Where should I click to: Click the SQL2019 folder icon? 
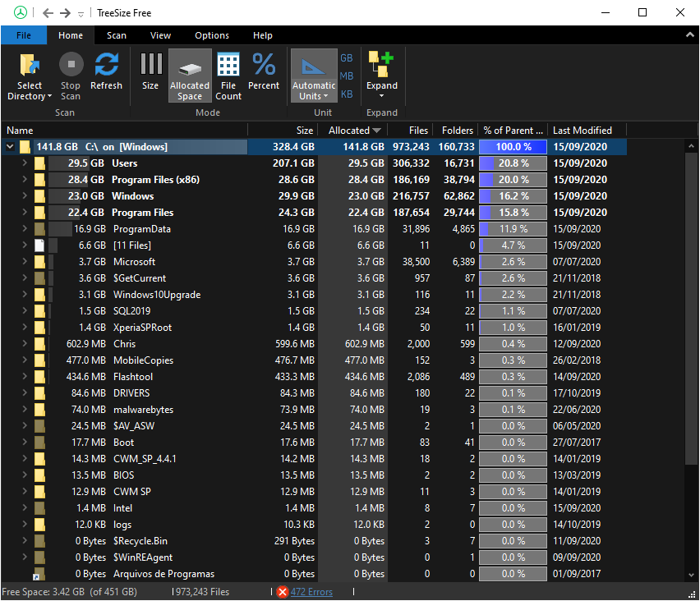pyautogui.click(x=39, y=311)
